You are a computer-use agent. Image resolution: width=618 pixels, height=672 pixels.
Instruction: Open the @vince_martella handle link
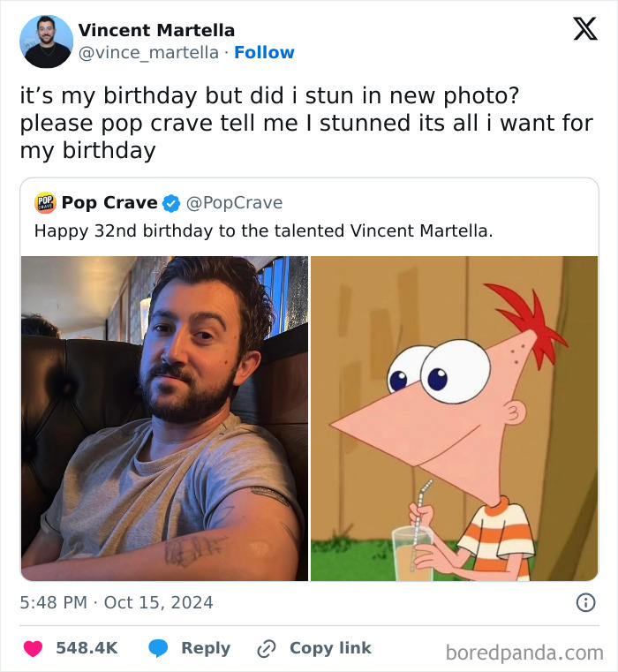(148, 52)
